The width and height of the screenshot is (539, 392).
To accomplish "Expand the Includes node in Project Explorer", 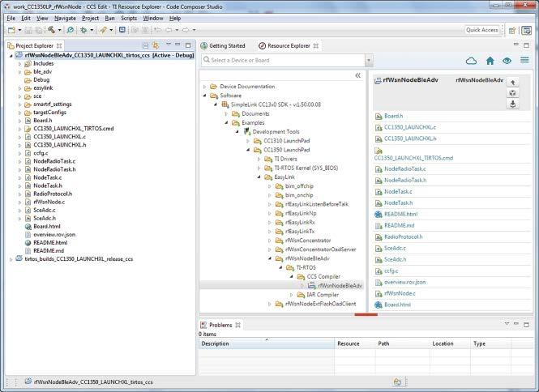I will pyautogui.click(x=20, y=64).
